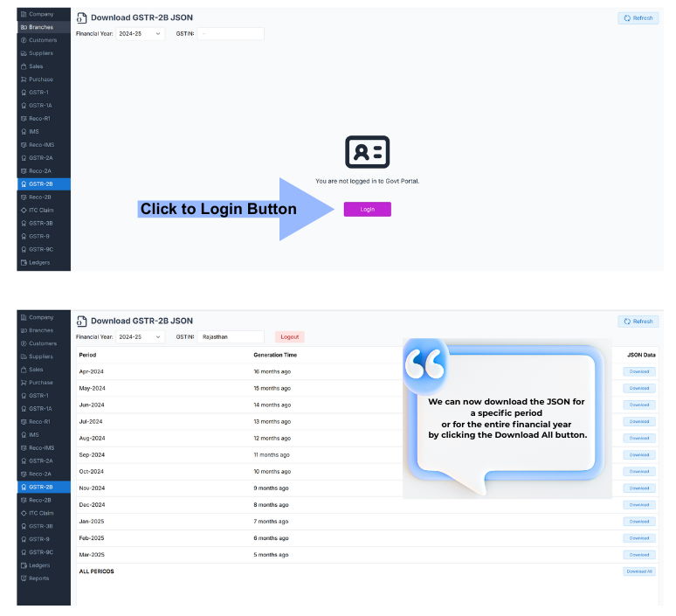Download JSON for Apr-2024 period

click(639, 371)
